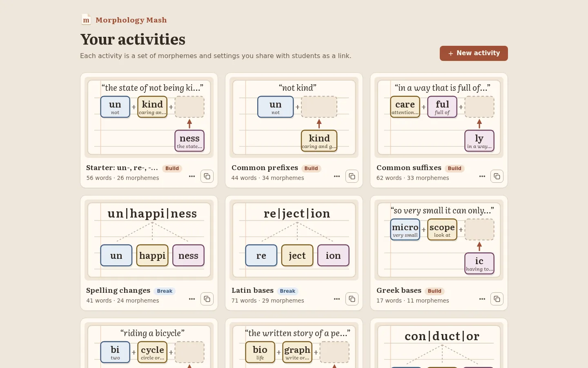
Task: Open the bio graph activity preview thumbnail
Action: coord(294,345)
